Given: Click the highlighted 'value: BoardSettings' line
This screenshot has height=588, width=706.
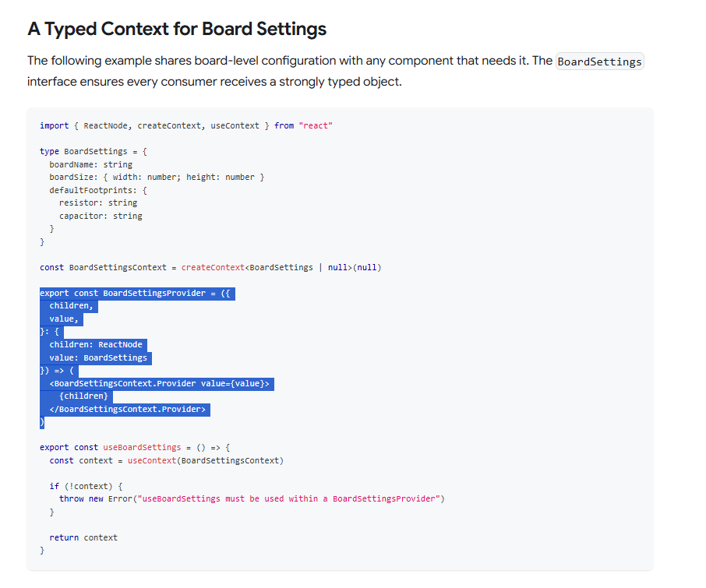Looking at the screenshot, I should pos(98,357).
